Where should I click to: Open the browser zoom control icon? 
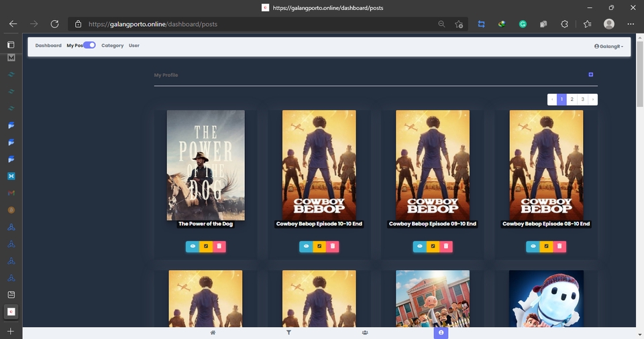click(441, 24)
